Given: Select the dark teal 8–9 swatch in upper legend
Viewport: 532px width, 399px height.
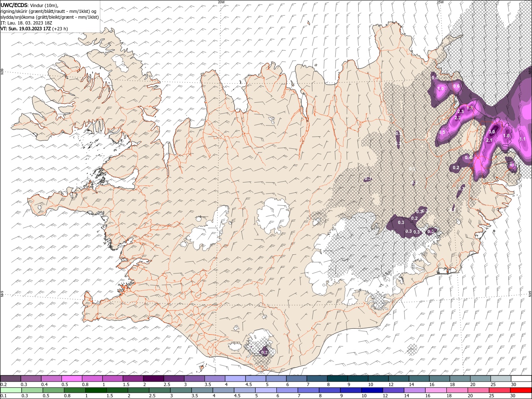Looking at the screenshot, I should click(x=337, y=379).
